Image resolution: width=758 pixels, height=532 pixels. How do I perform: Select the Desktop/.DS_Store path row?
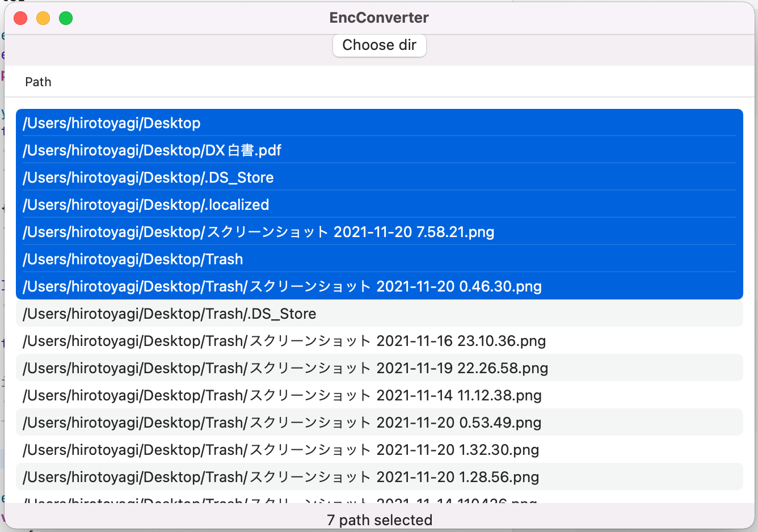click(148, 178)
